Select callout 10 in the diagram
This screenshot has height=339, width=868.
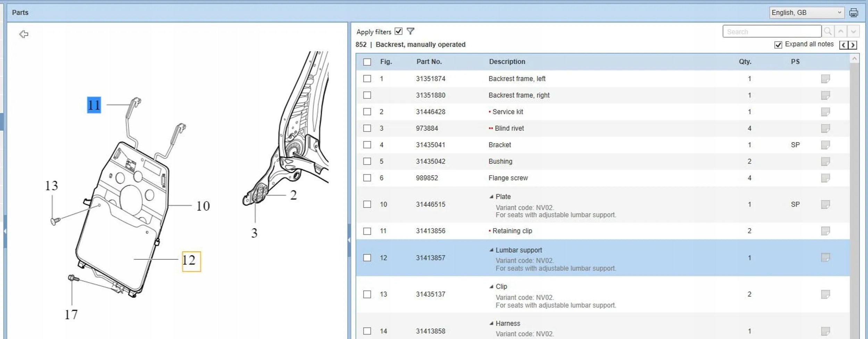[203, 206]
